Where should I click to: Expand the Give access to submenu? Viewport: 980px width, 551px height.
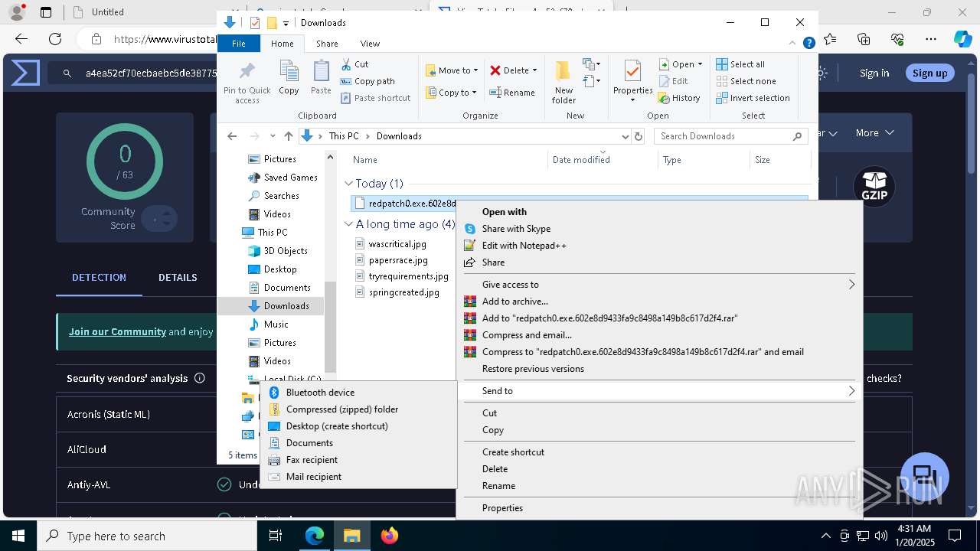(x=658, y=285)
